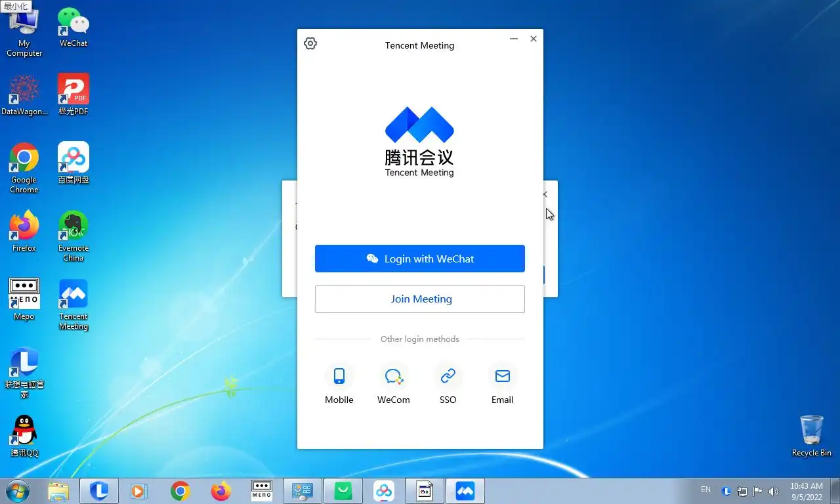The height and width of the screenshot is (504, 840).
Task: Open the Windows Start menu
Action: coord(17,491)
